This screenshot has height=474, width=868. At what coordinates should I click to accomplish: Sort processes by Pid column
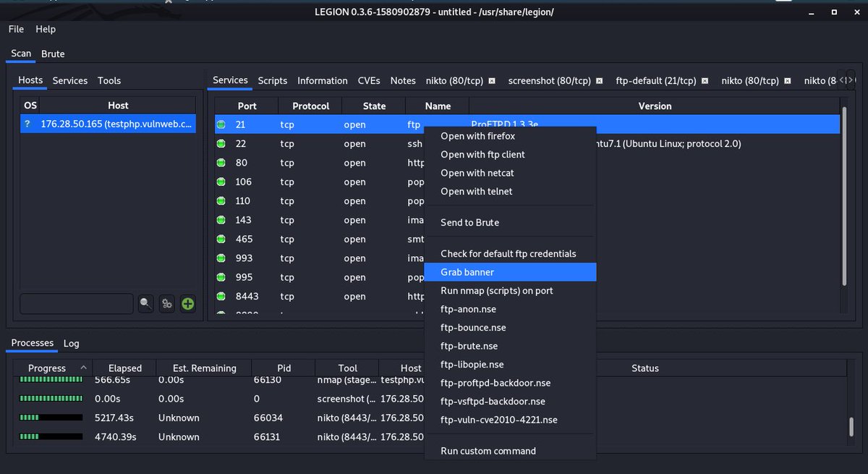pyautogui.click(x=284, y=368)
